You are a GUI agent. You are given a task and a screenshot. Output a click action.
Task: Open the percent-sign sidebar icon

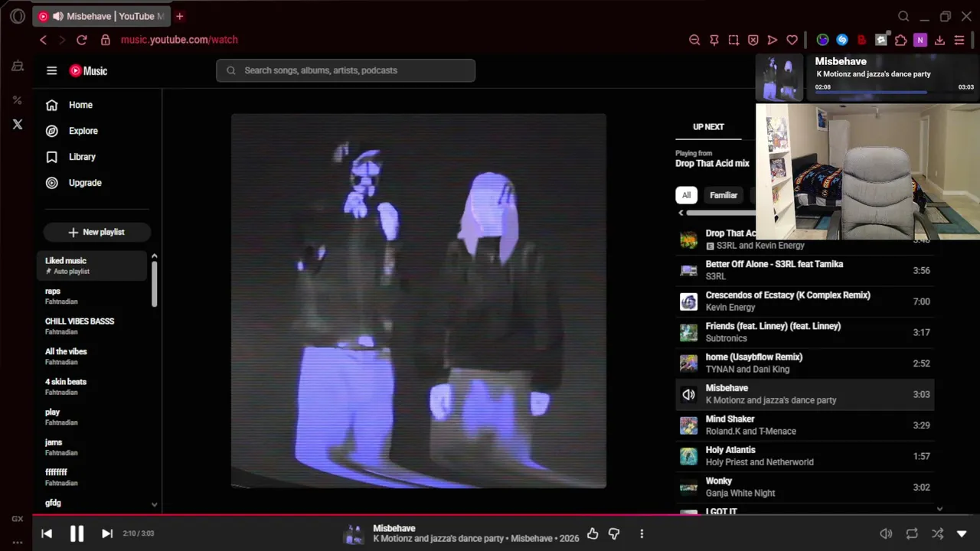18,100
